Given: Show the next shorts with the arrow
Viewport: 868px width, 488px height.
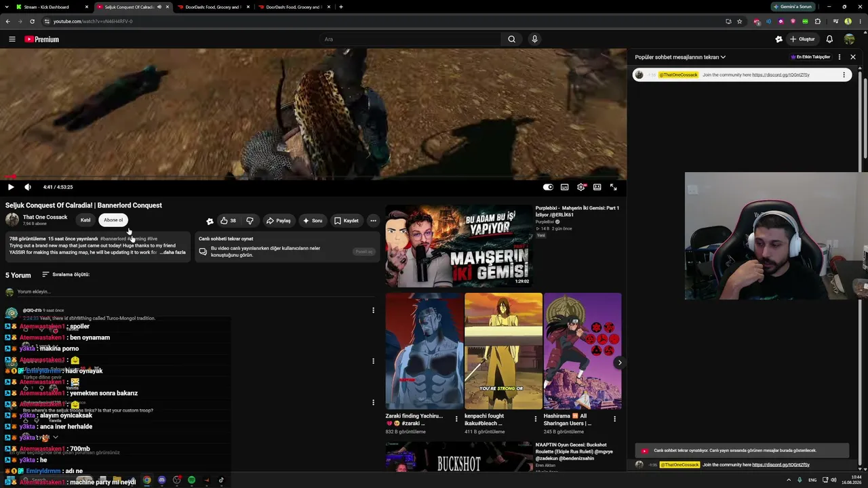Looking at the screenshot, I should 619,363.
